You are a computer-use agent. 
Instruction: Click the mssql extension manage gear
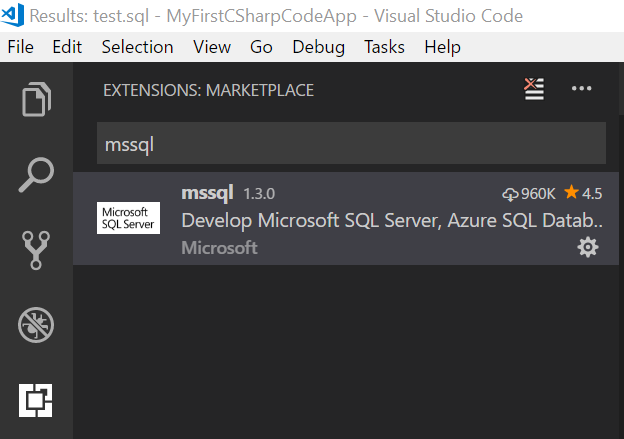click(588, 248)
